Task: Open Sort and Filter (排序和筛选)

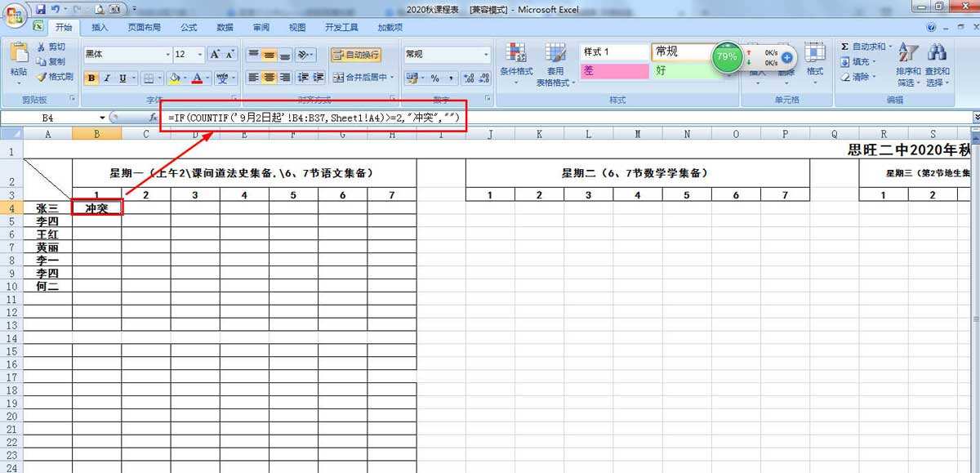Action: pyautogui.click(x=909, y=65)
